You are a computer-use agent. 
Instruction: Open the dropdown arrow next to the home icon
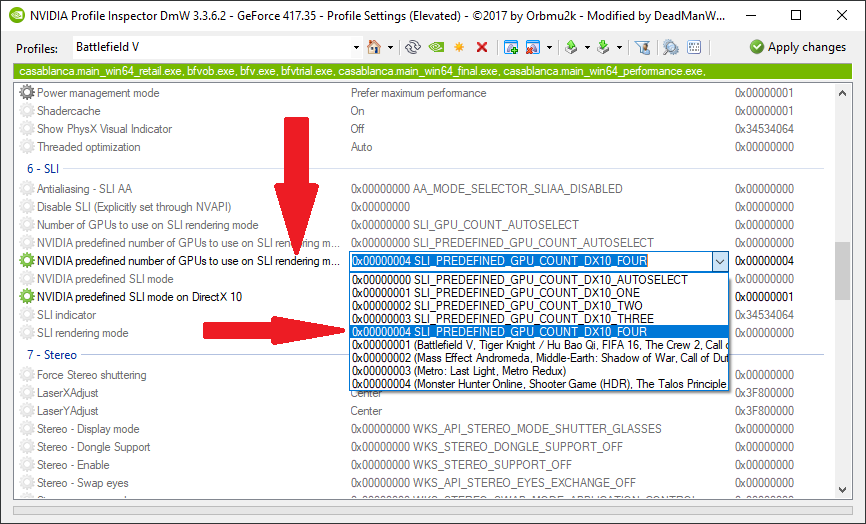pyautogui.click(x=390, y=47)
